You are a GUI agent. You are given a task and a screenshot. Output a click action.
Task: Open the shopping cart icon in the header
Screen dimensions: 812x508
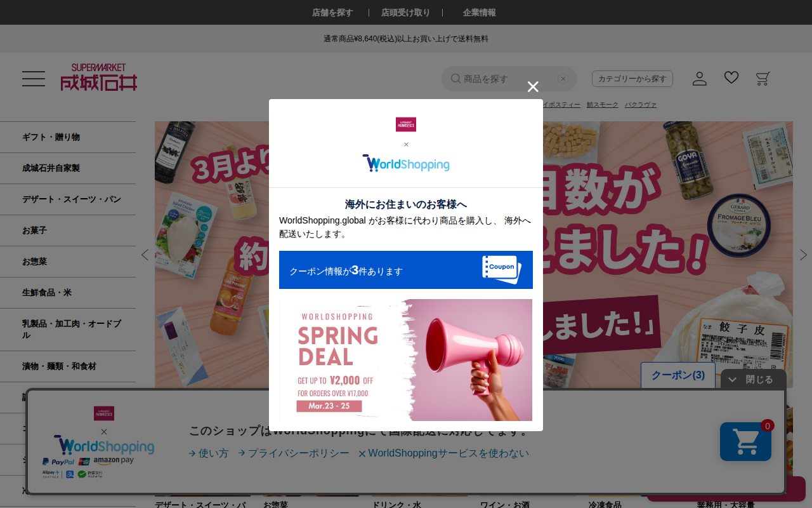[x=763, y=78]
